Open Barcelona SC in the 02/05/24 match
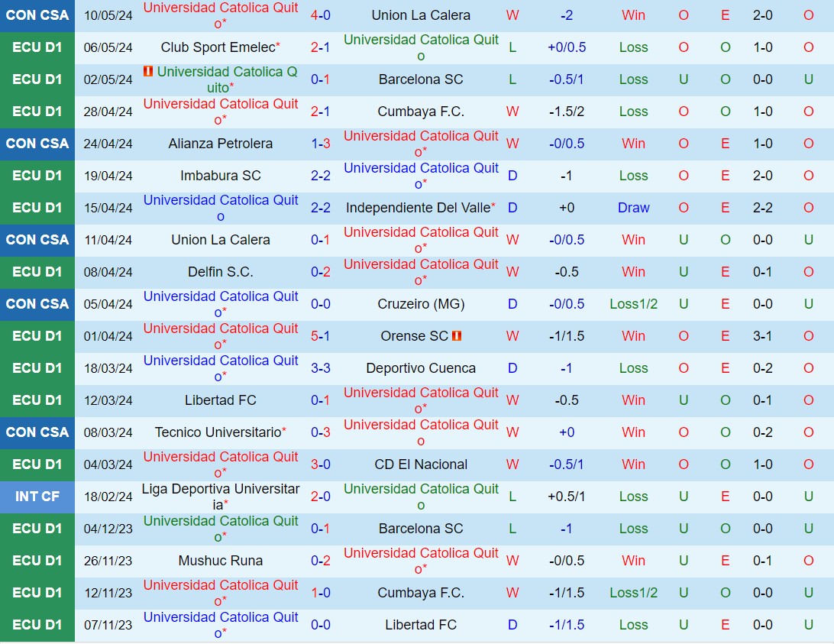Viewport: 834px width, 644px height. (x=421, y=79)
